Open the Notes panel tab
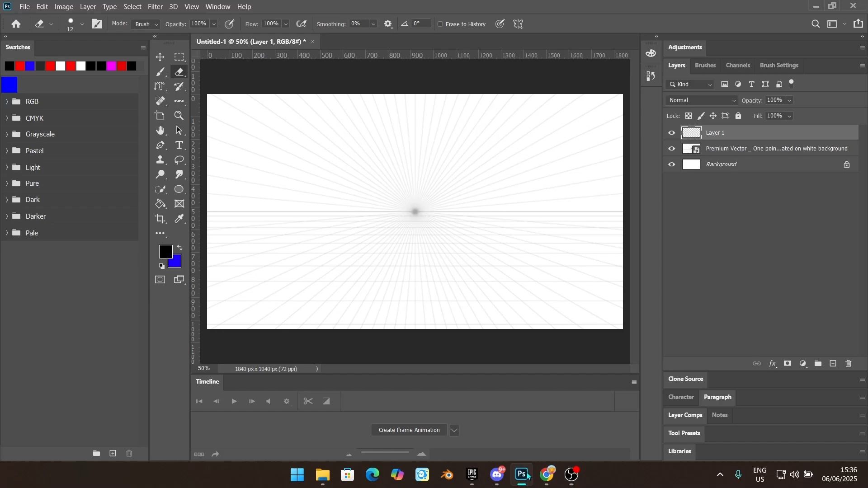 [720, 415]
